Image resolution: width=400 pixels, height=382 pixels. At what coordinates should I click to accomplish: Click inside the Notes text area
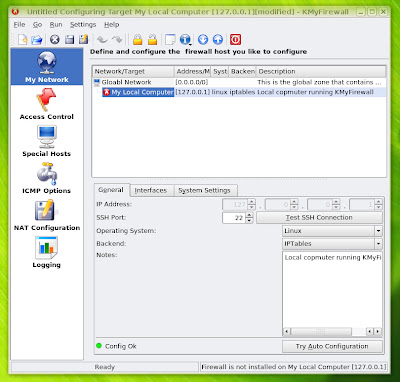pyautogui.click(x=332, y=290)
